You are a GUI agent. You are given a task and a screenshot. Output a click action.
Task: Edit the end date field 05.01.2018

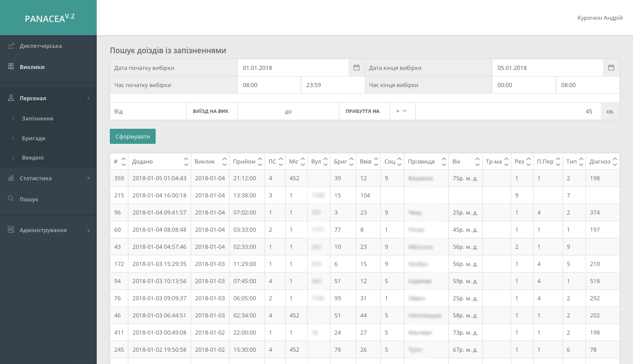coord(548,68)
